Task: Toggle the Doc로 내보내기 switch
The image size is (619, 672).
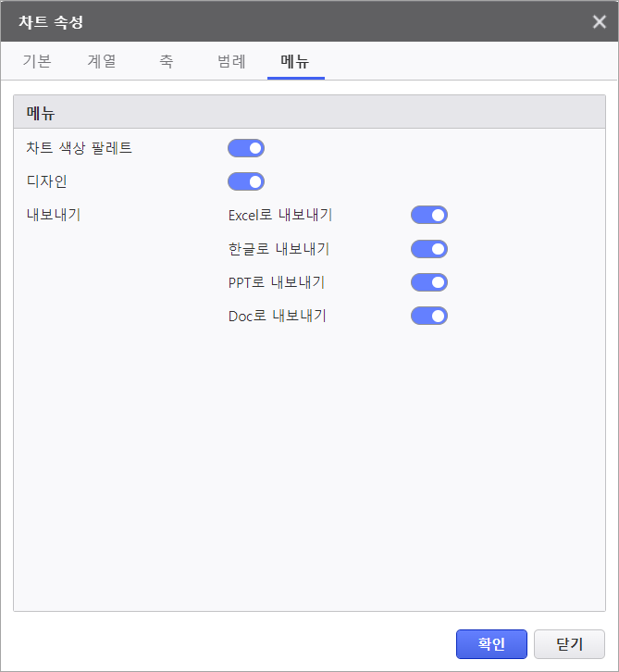Action: pos(429,316)
